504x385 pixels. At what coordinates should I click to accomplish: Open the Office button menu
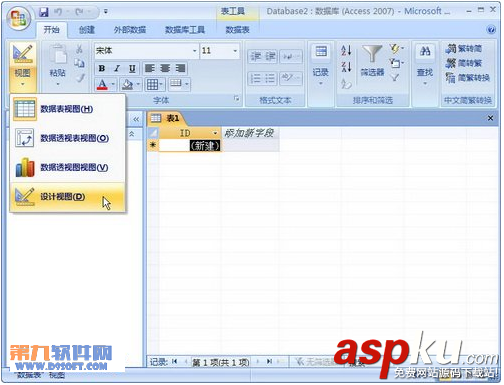18,18
